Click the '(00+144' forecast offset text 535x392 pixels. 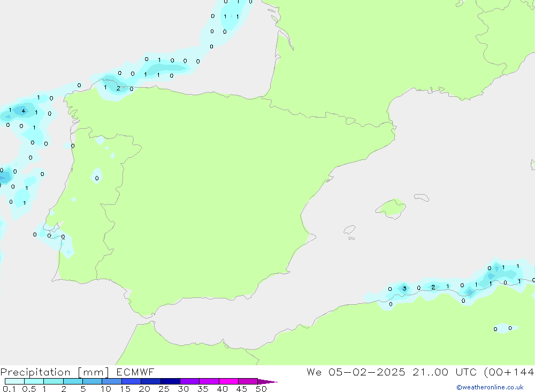[x=509, y=372]
